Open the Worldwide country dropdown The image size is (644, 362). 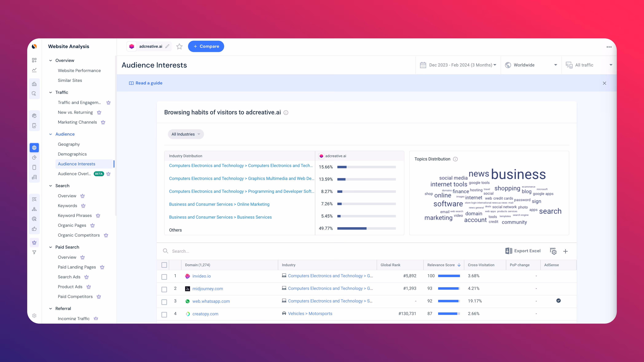[x=531, y=65]
